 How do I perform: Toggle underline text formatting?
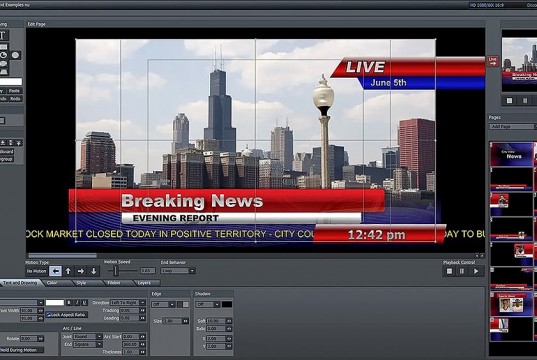[85, 303]
